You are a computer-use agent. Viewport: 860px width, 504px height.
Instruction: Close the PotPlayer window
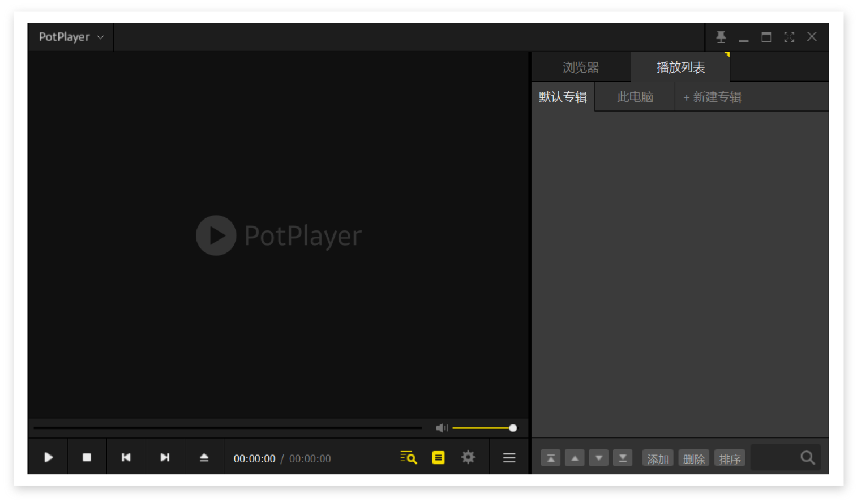pyautogui.click(x=812, y=37)
